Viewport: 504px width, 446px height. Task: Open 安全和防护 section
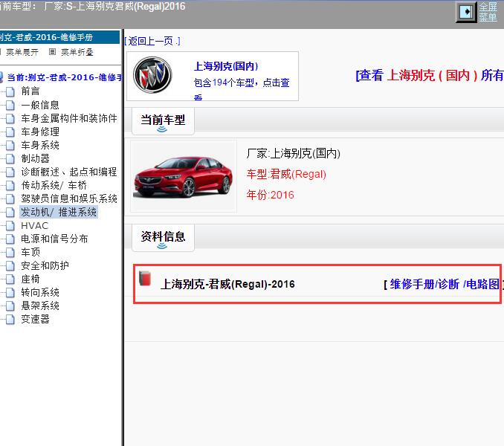click(x=45, y=265)
